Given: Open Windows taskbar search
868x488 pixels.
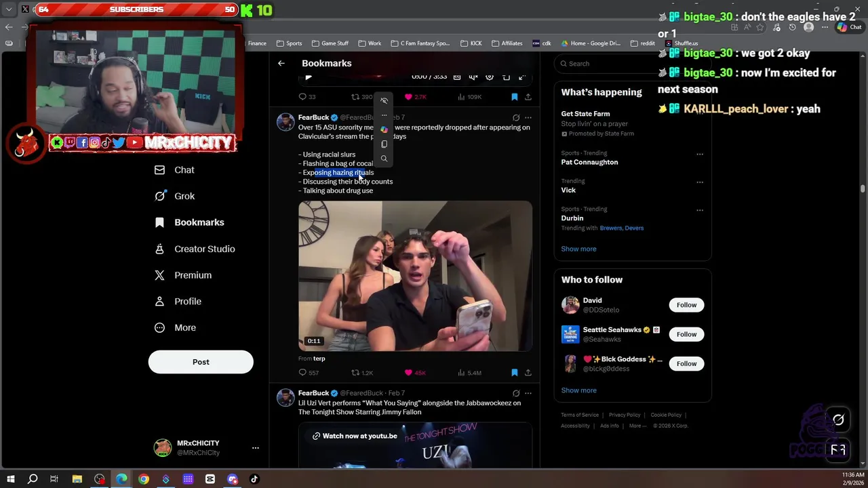Looking at the screenshot, I should 33,479.
